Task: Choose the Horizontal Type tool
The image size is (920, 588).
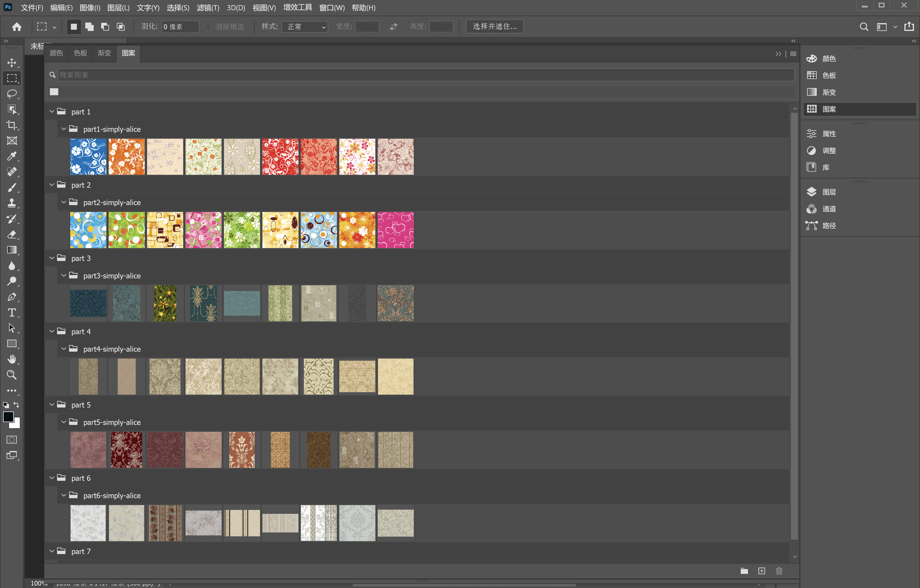Action: tap(12, 313)
